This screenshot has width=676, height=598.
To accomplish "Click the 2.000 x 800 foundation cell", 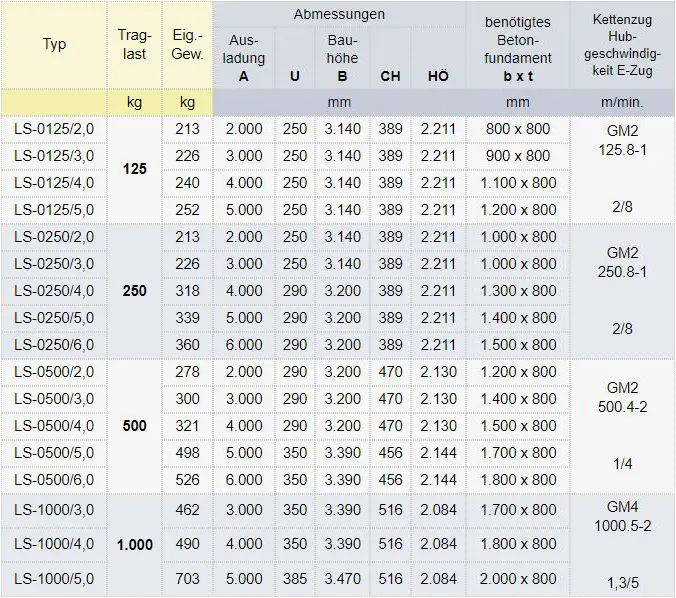I will (x=517, y=578).
